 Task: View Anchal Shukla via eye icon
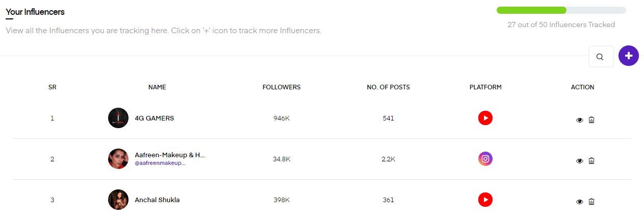coord(579,202)
